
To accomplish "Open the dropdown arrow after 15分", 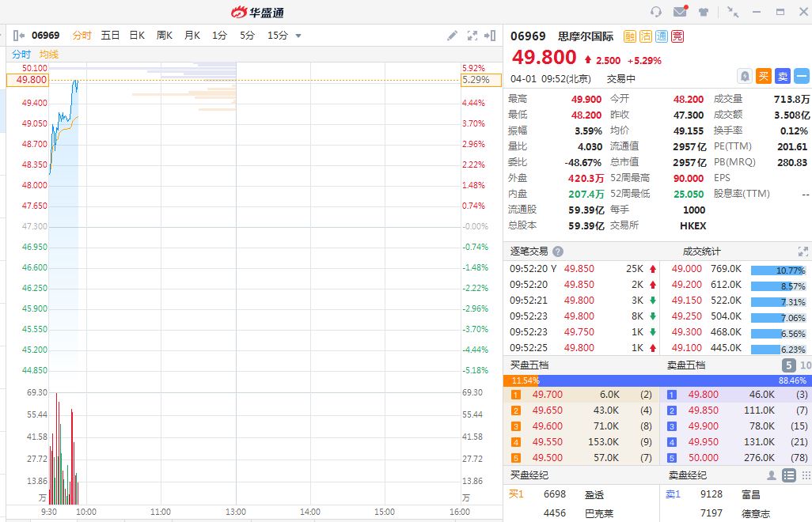I will click(298, 36).
